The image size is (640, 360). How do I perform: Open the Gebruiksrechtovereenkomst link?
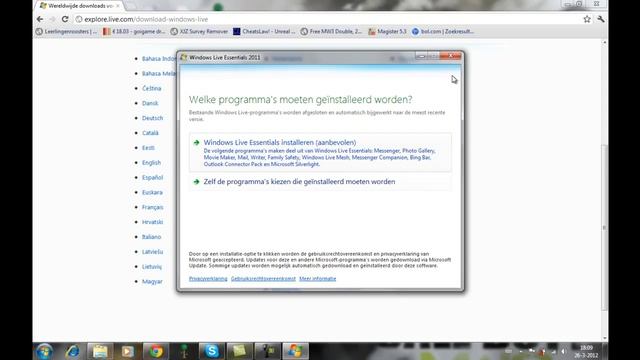pos(263,279)
